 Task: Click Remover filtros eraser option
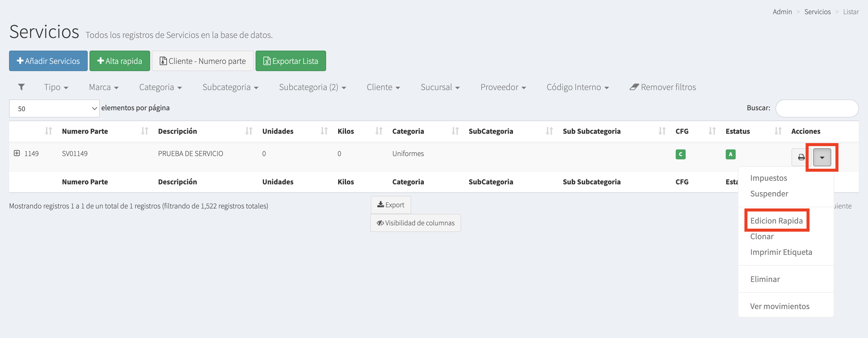(662, 87)
